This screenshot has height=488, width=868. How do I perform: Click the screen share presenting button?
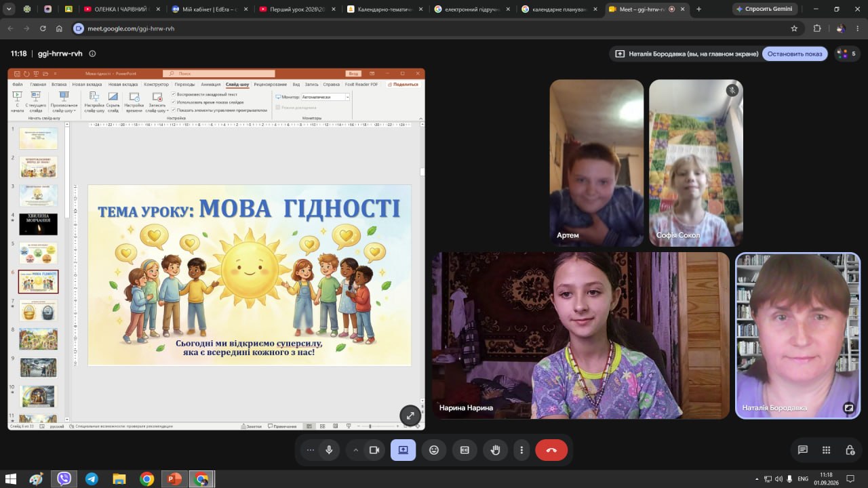pyautogui.click(x=403, y=450)
